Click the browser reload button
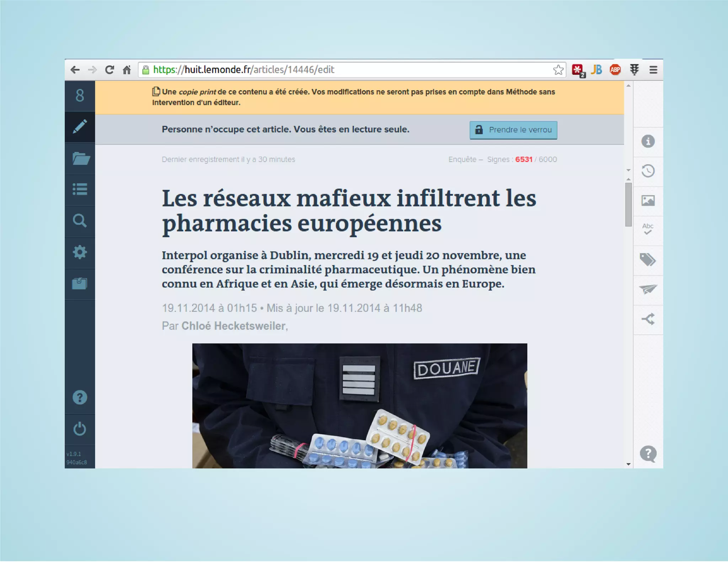 click(x=109, y=70)
